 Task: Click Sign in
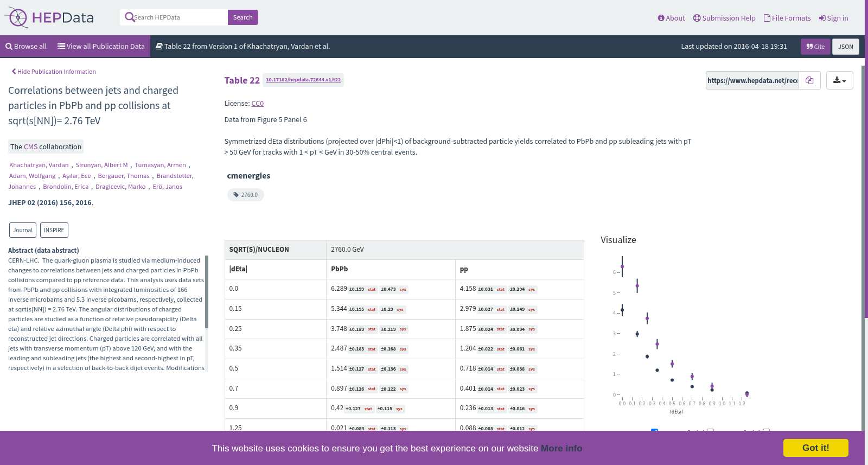833,18
